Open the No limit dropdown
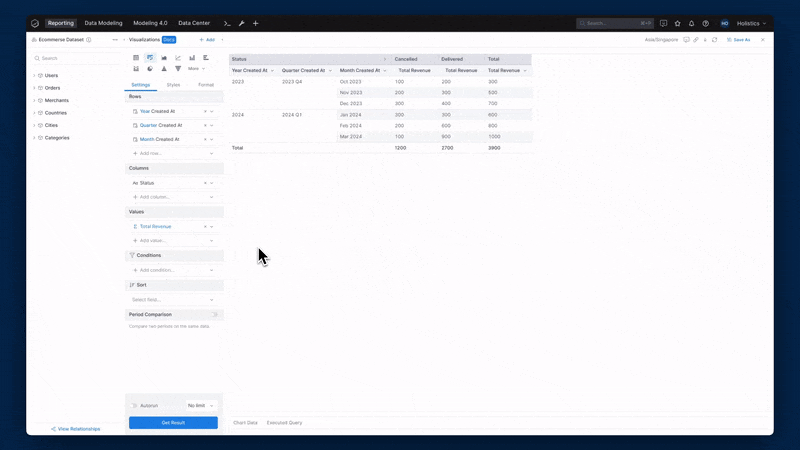Viewport: 800px width, 450px height. pyautogui.click(x=200, y=406)
